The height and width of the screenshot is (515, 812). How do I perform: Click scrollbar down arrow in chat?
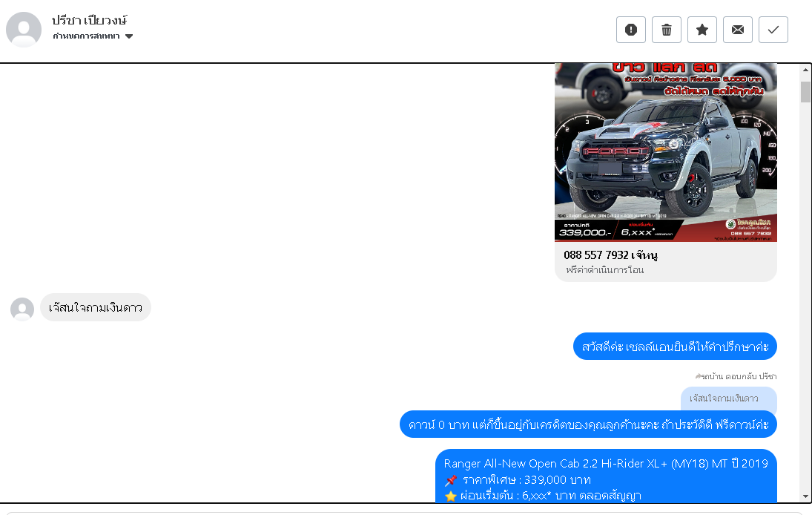click(x=805, y=496)
